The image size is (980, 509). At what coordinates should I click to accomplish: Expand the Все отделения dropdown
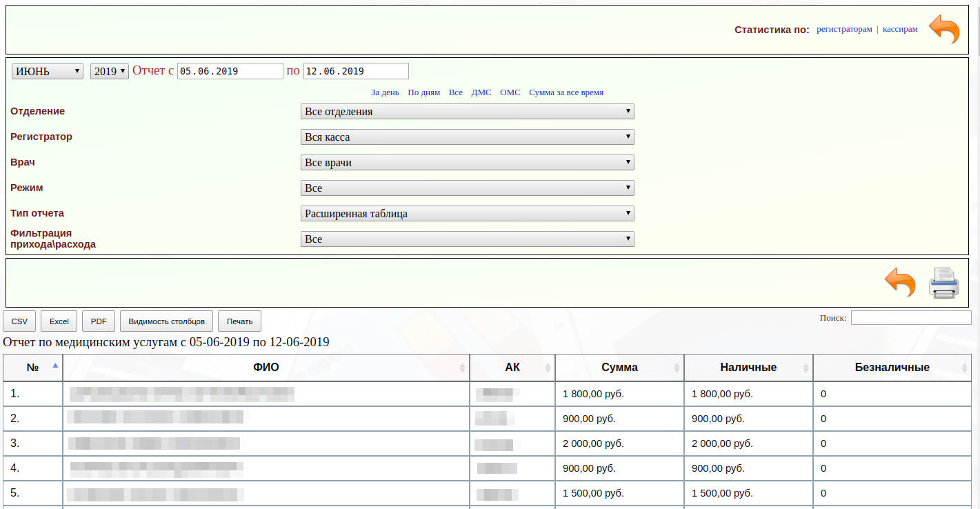pos(467,112)
